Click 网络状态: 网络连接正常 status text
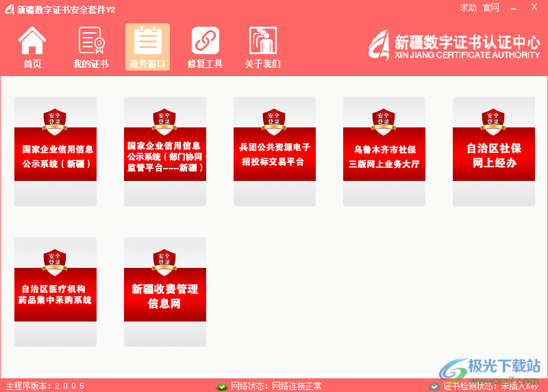 click(276, 387)
